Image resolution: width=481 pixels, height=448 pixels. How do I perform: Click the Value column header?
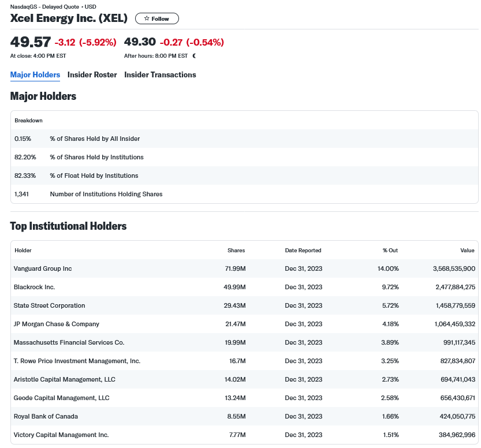pyautogui.click(x=467, y=250)
